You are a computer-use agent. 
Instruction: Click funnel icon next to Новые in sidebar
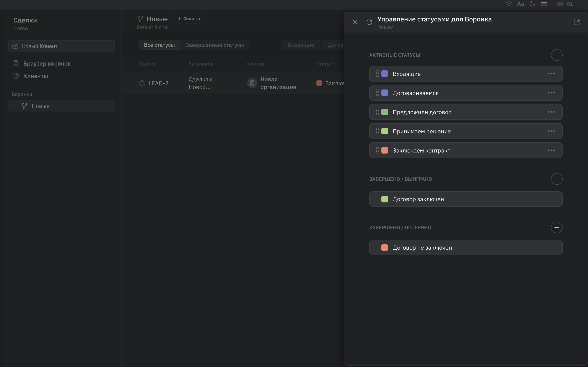tap(24, 106)
